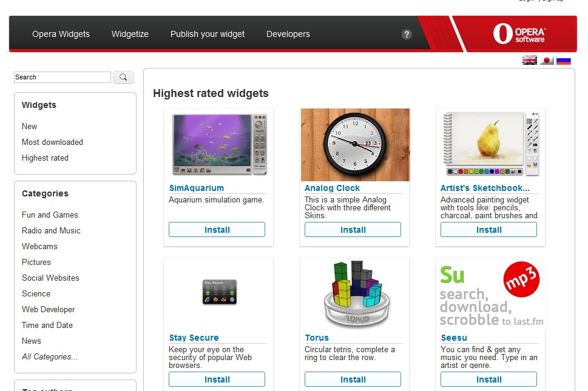Viewport: 588px width, 391px height.
Task: Open the Analog Clock title link
Action: 332,188
